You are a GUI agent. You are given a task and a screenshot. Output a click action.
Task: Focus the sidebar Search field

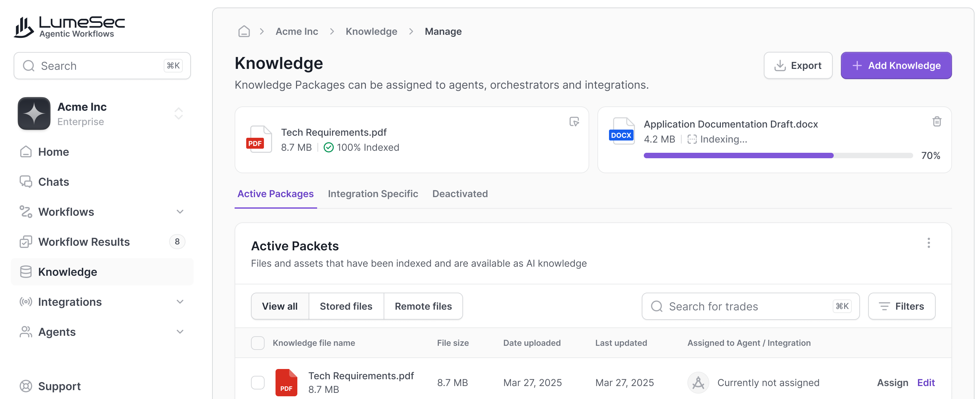pos(102,66)
